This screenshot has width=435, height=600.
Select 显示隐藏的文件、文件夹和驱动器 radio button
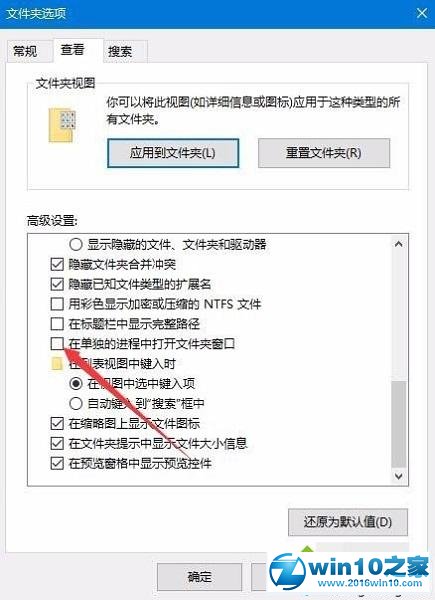pyautogui.click(x=76, y=244)
